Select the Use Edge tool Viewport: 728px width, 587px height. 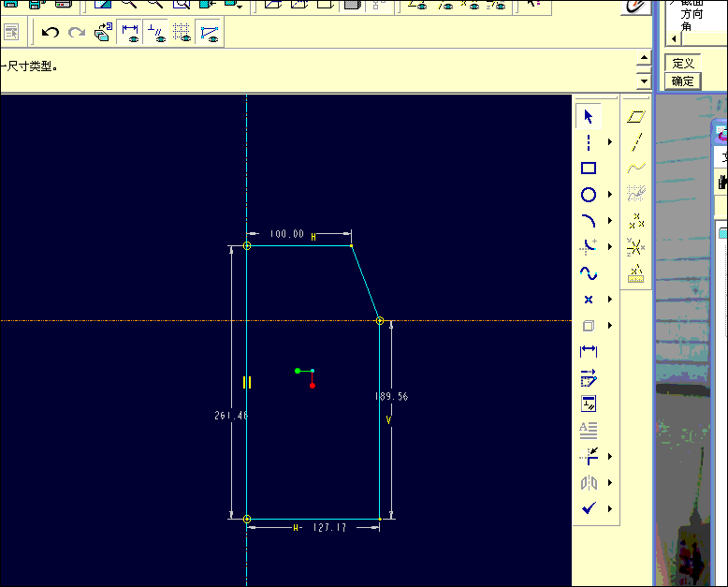[589, 326]
